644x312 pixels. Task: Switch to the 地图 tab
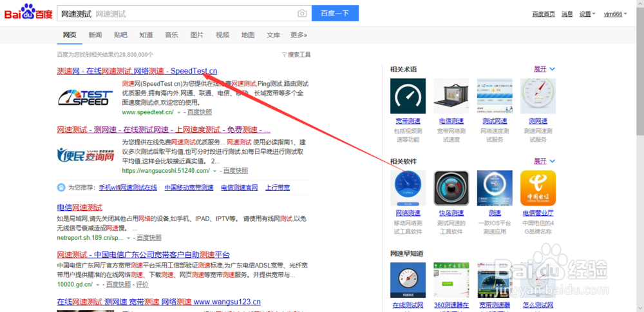pyautogui.click(x=248, y=35)
